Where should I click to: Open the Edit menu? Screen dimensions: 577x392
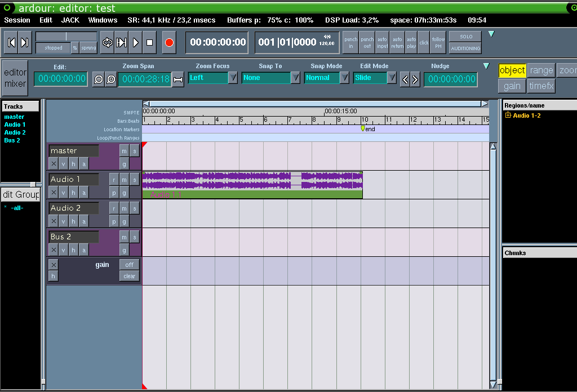(x=46, y=20)
